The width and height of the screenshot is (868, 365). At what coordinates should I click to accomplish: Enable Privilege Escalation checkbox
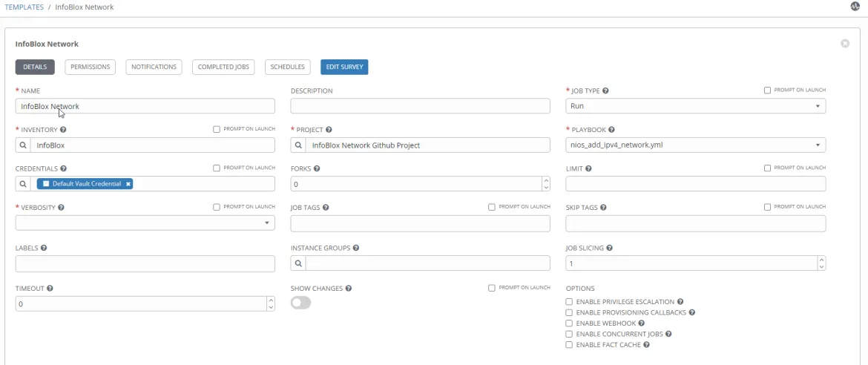coord(569,302)
